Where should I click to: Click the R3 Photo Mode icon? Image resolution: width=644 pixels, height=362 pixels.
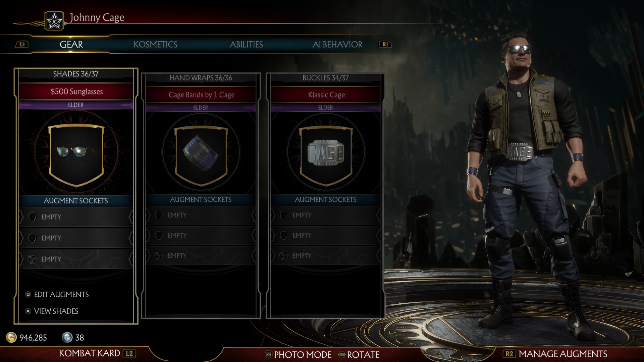268,354
